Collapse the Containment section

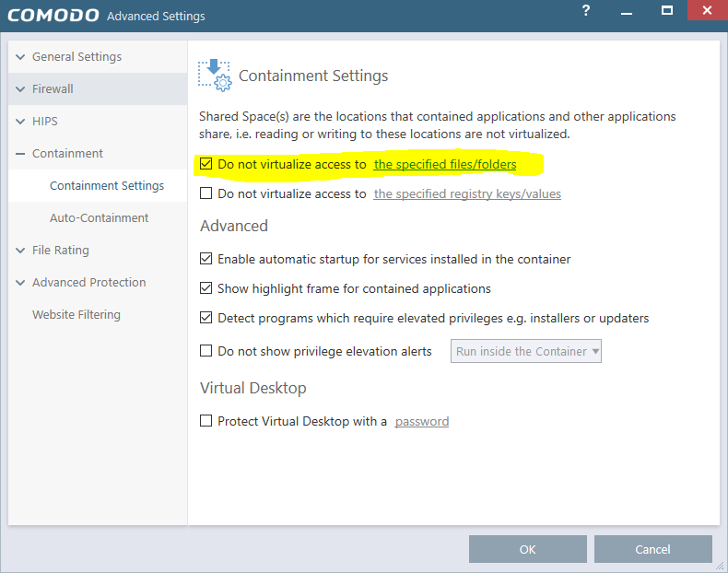[x=20, y=154]
